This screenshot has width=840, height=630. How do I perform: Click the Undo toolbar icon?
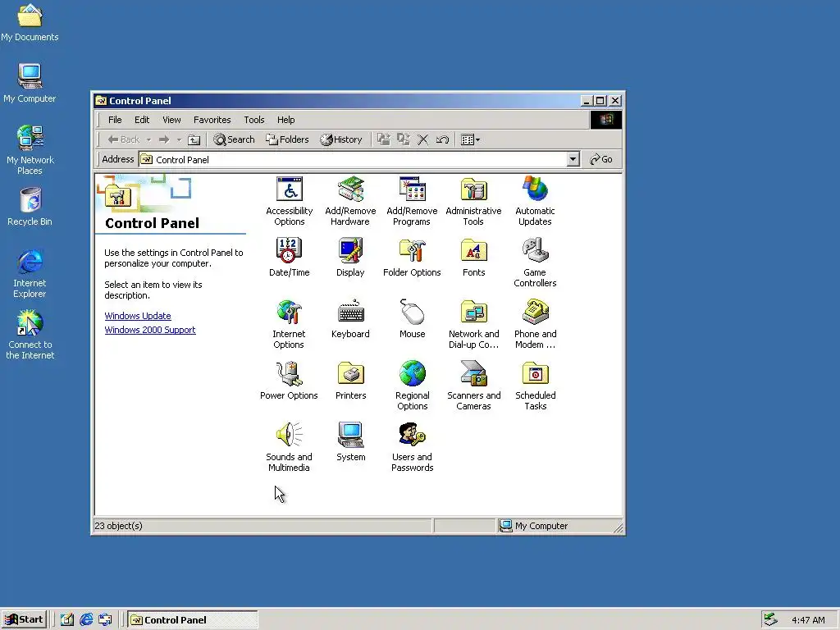pyautogui.click(x=442, y=139)
